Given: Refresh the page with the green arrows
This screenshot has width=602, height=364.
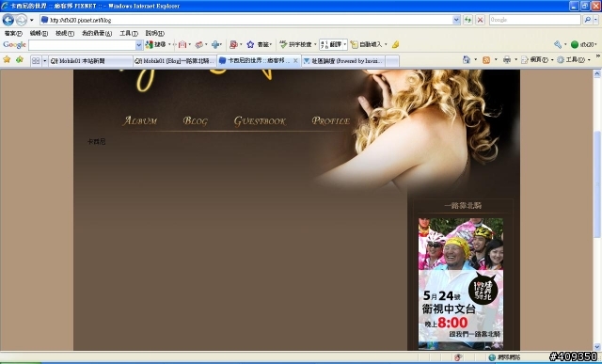Looking at the screenshot, I should 467,20.
